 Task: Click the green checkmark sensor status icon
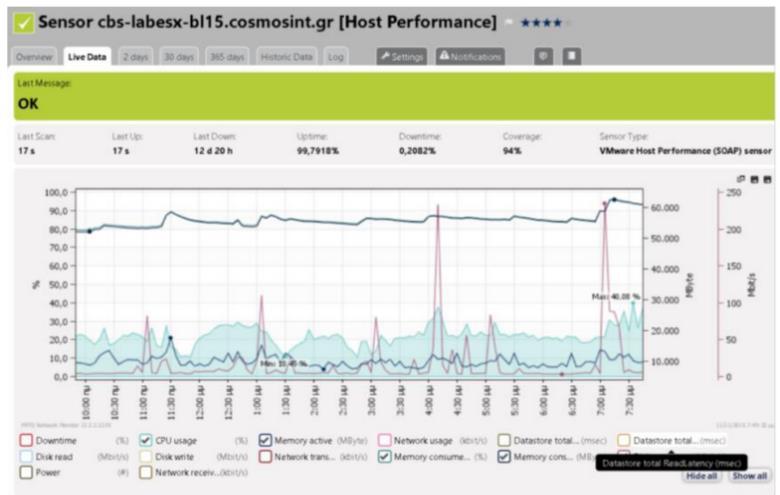coord(23,23)
